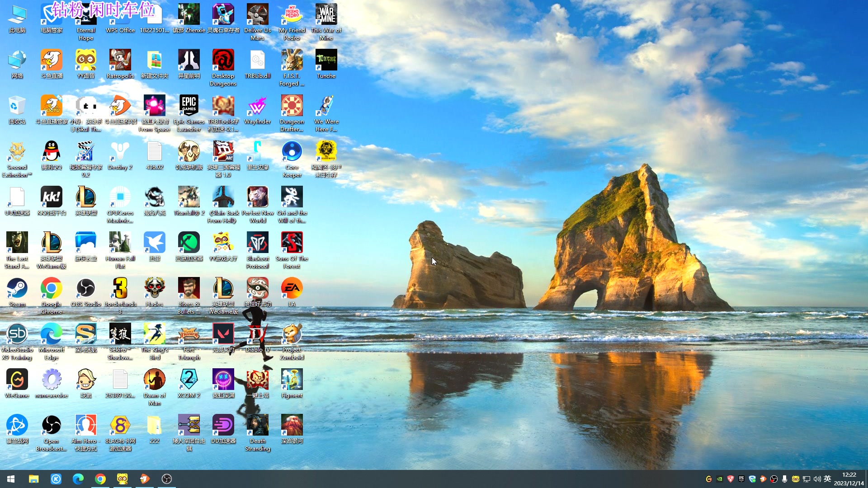Select the Eternal Hope desktop icon

pos(86,22)
